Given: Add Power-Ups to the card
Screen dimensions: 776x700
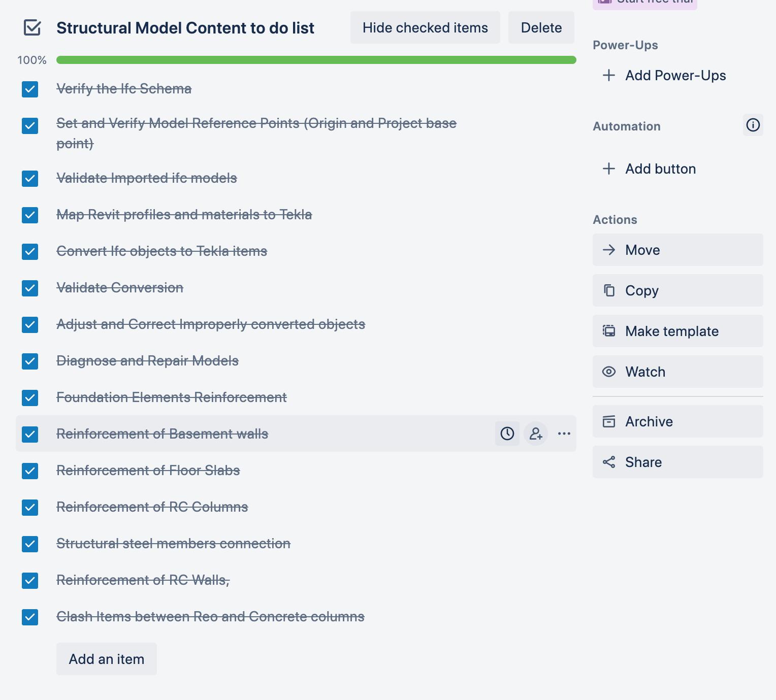Looking at the screenshot, I should pos(664,76).
